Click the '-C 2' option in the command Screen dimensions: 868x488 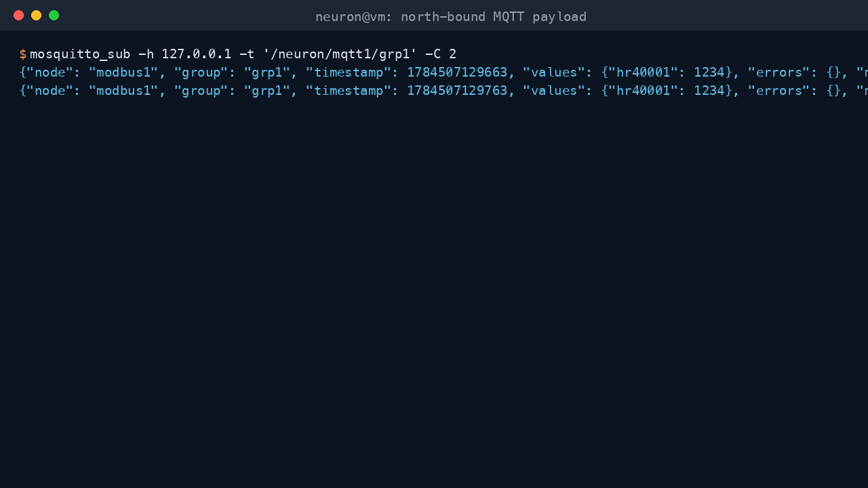(x=441, y=54)
